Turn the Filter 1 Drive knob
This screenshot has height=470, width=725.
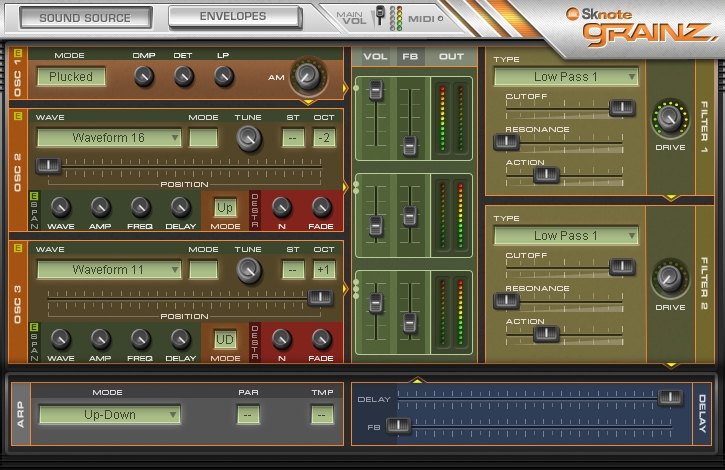tap(670, 118)
